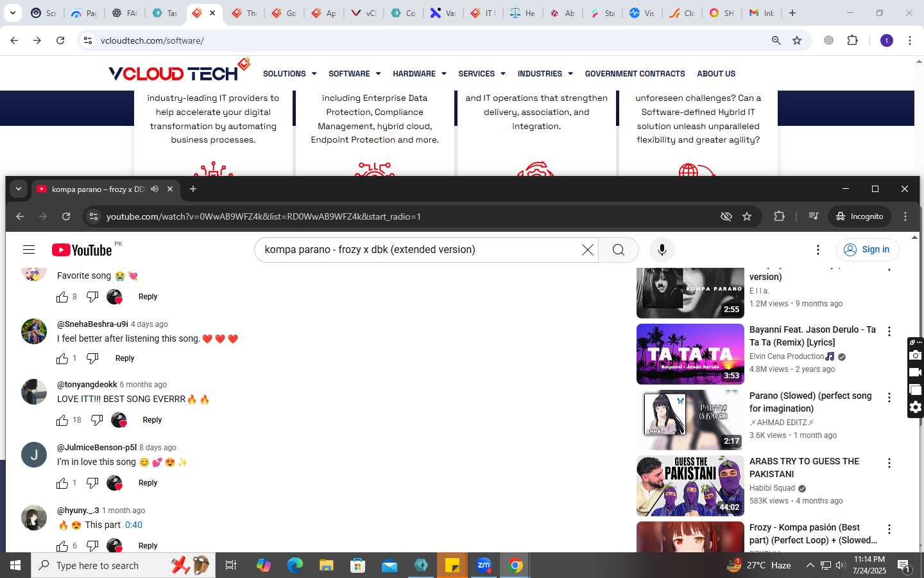The width and height of the screenshot is (924, 578).
Task: Expand INDUSTRIES menu on vCloud Tech
Action: click(545, 74)
